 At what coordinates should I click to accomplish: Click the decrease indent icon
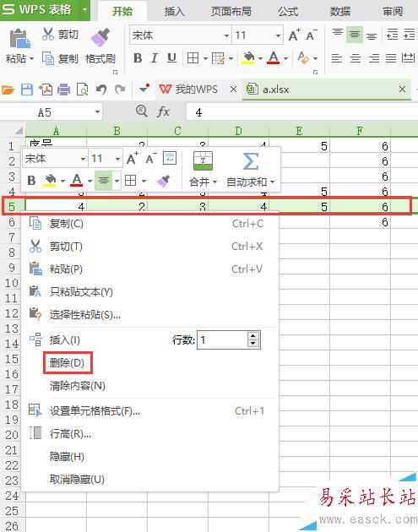point(392,35)
